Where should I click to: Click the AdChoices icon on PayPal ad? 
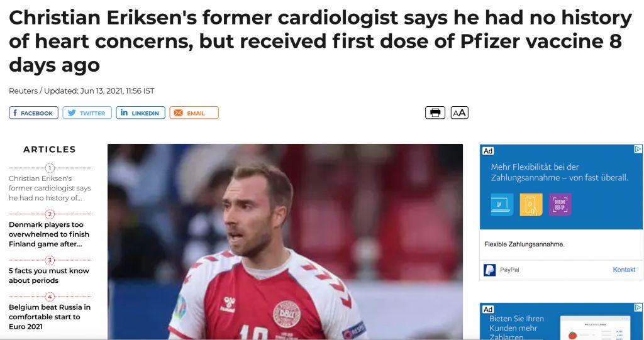[638, 150]
